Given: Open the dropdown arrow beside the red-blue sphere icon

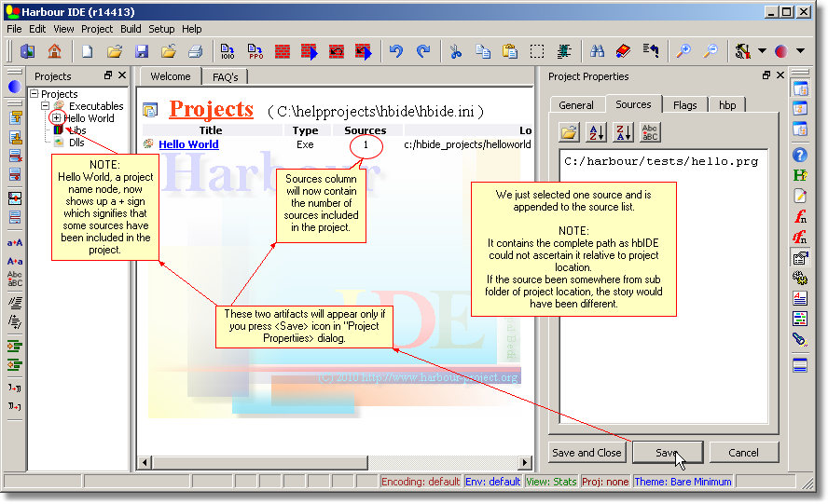Looking at the screenshot, I should point(800,51).
